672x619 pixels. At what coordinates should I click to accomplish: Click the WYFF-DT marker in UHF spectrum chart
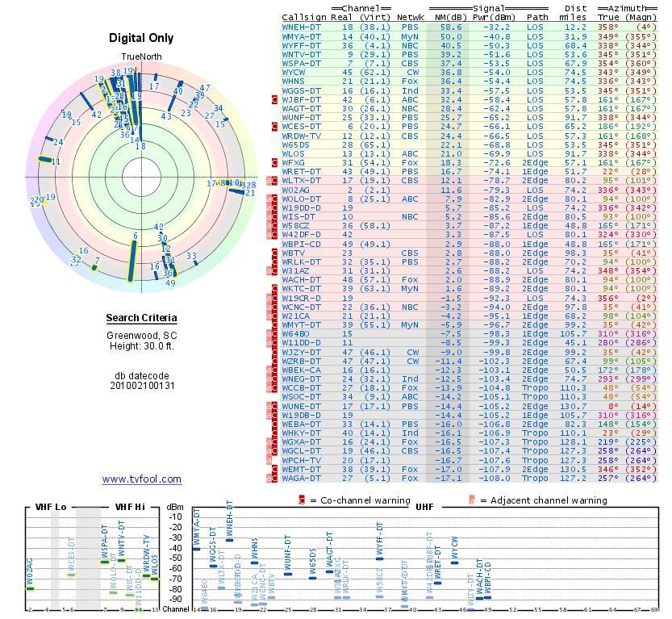pyautogui.click(x=380, y=558)
